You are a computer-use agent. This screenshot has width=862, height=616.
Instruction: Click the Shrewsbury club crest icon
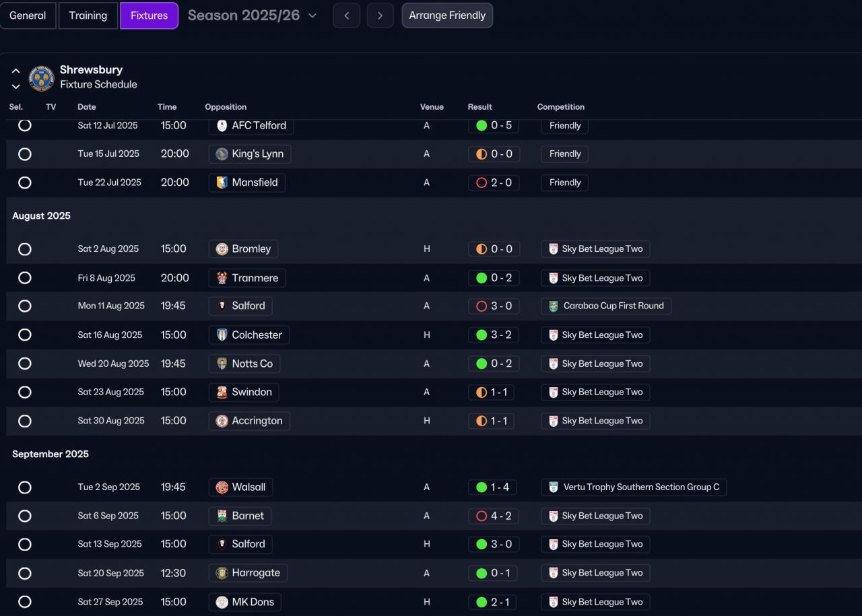tap(42, 77)
